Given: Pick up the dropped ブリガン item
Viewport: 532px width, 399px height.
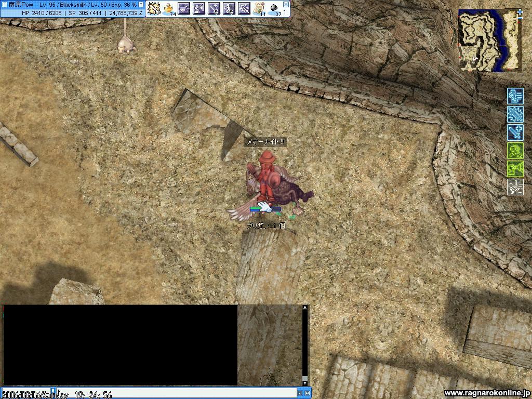Looking at the screenshot, I should click(266, 226).
